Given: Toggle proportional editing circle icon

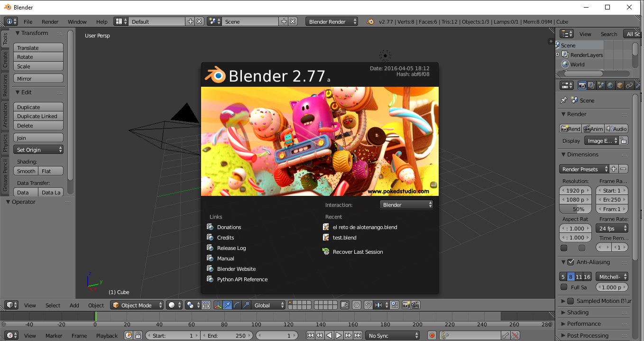Looking at the screenshot, I should coord(357,305).
